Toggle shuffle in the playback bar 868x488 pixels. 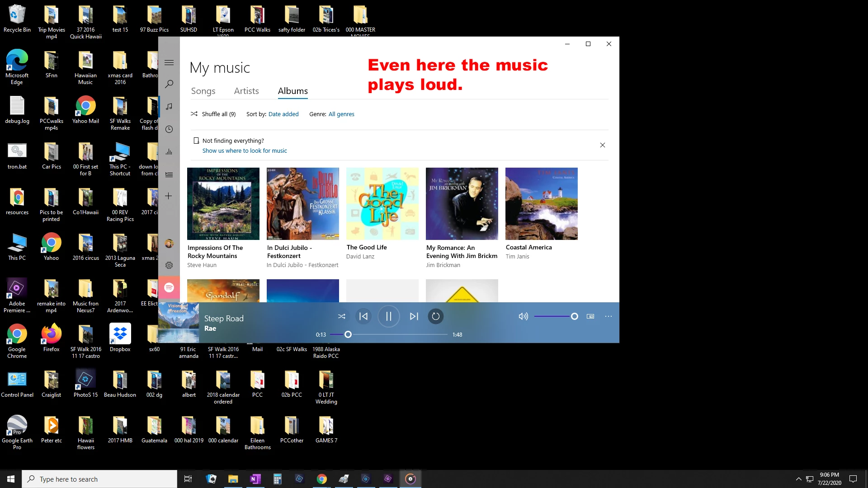pyautogui.click(x=342, y=316)
